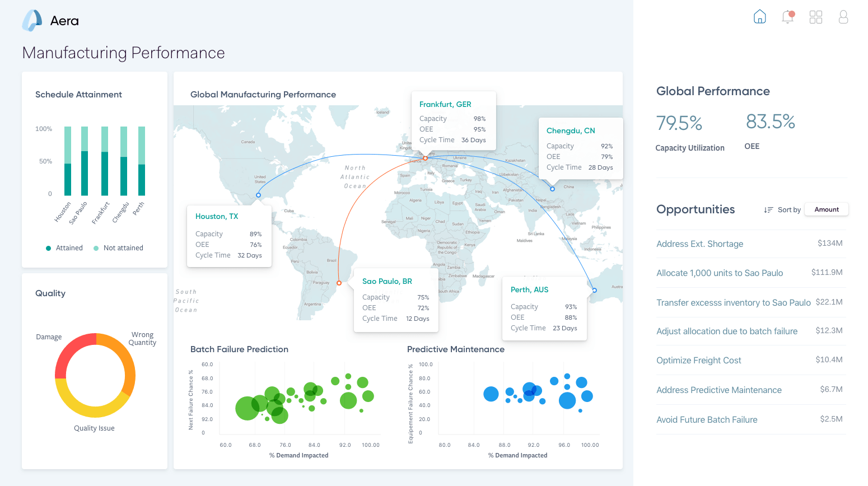Open the user profile icon

[x=843, y=17]
